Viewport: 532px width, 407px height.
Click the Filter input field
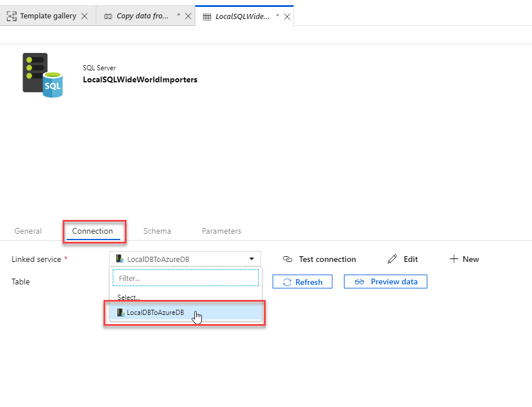point(186,278)
